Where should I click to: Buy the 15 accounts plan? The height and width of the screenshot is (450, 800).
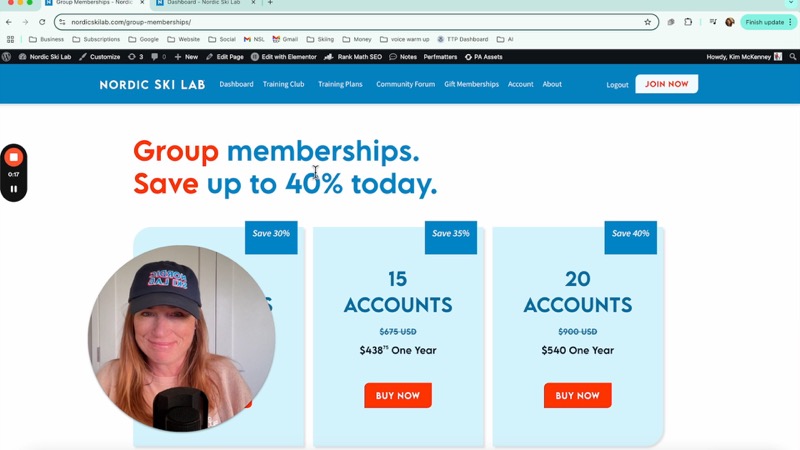(398, 395)
